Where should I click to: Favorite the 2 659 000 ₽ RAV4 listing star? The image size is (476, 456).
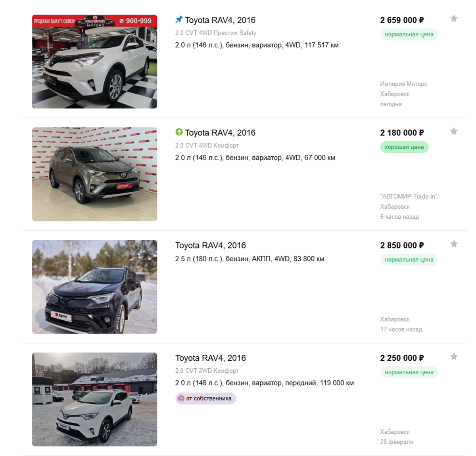(454, 19)
